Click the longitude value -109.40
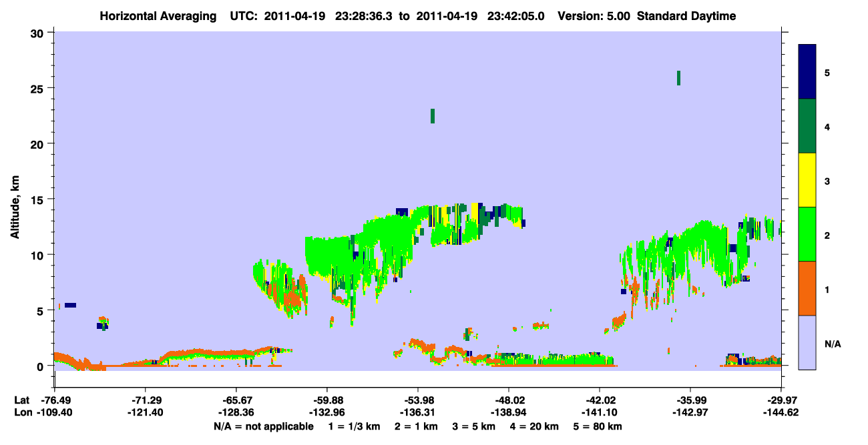Screen dimensions: 868x445 pos(54,413)
